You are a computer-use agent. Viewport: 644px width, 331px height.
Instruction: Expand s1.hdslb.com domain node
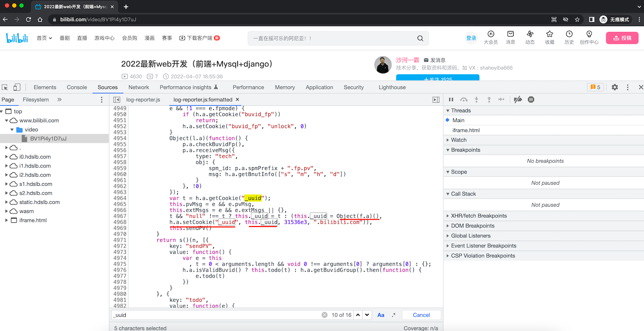pos(7,184)
